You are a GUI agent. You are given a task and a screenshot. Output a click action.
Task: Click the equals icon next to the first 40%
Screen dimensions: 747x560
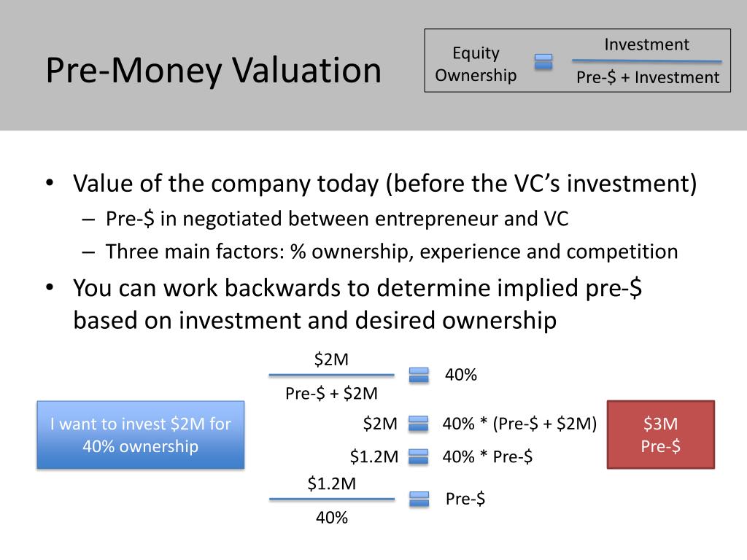point(419,375)
